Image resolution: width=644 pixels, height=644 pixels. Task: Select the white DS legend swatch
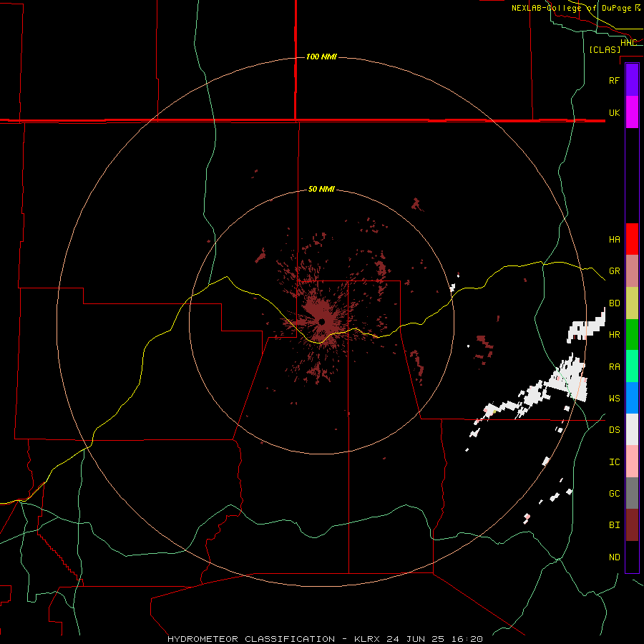(x=632, y=429)
